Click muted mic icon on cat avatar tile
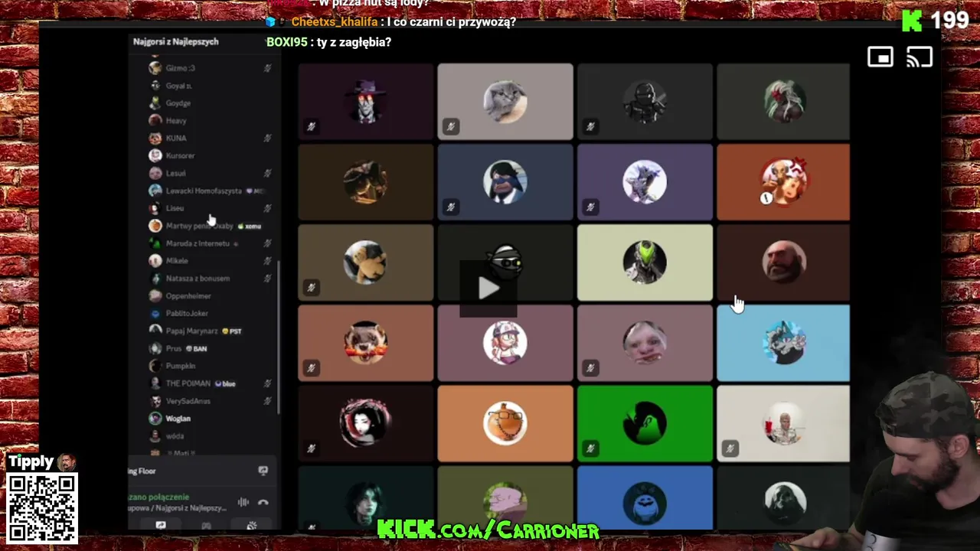The height and width of the screenshot is (551, 980). click(450, 127)
